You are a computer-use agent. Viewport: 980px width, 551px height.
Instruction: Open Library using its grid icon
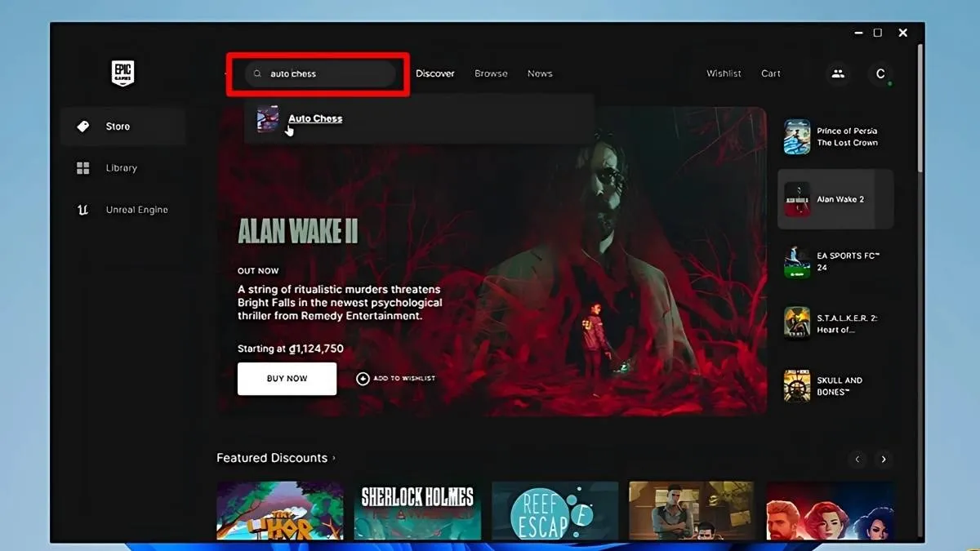[82, 167]
